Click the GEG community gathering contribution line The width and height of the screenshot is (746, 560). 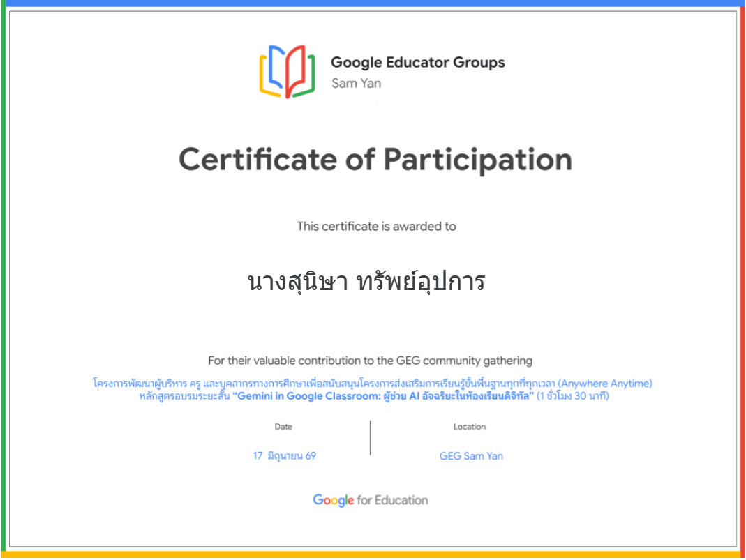[370, 361]
